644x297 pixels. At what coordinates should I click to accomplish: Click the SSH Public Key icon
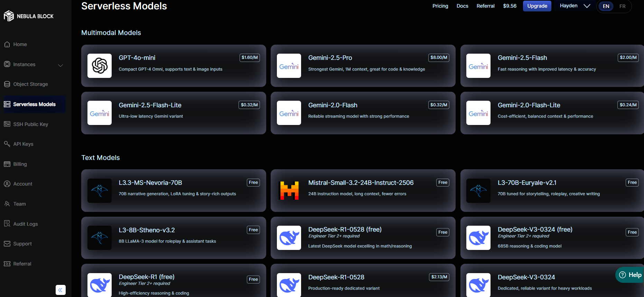point(7,124)
